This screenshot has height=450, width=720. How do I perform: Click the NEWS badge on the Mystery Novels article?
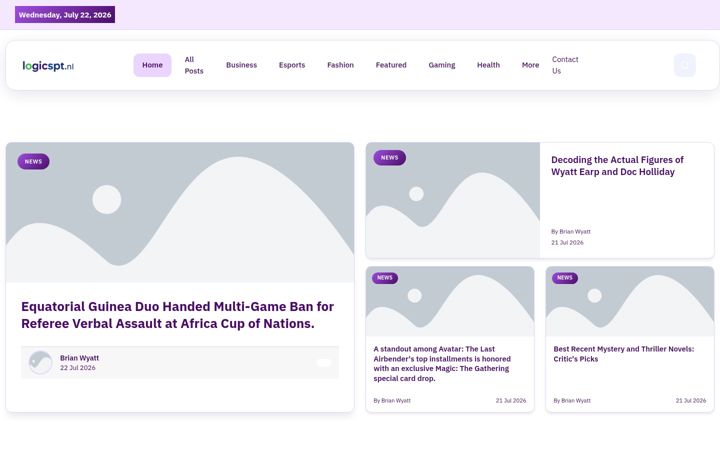(x=565, y=278)
